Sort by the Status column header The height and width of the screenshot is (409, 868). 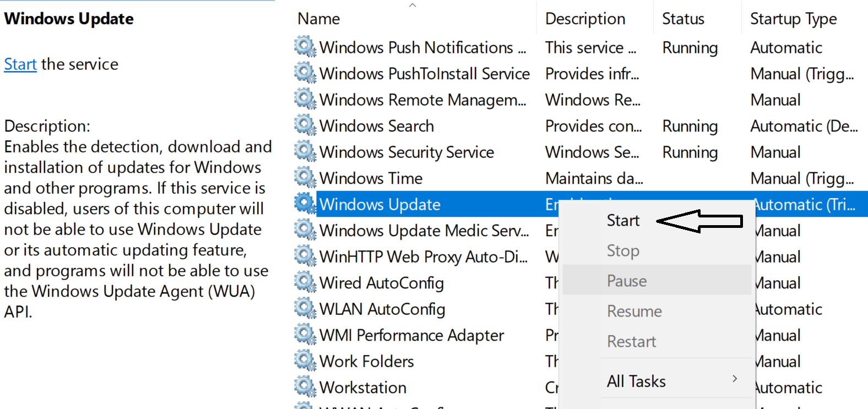pos(683,19)
